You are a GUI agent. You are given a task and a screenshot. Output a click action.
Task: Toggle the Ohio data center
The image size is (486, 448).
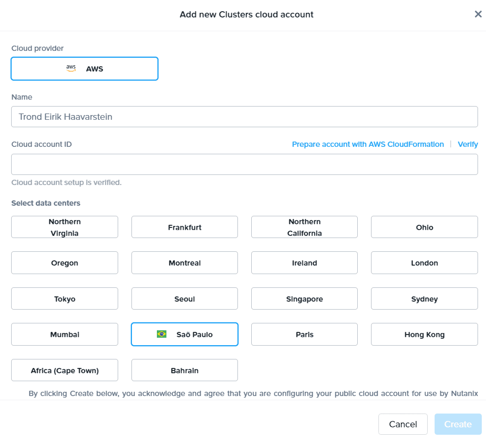pyautogui.click(x=425, y=227)
